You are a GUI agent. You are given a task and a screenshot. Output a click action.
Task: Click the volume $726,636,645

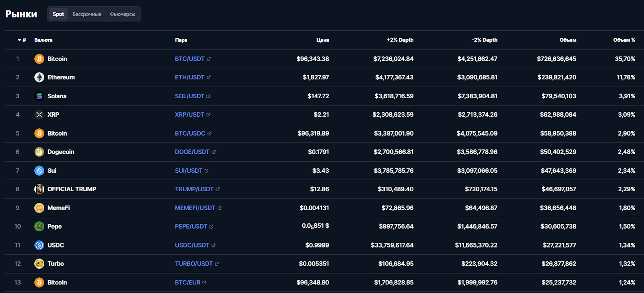(557, 59)
